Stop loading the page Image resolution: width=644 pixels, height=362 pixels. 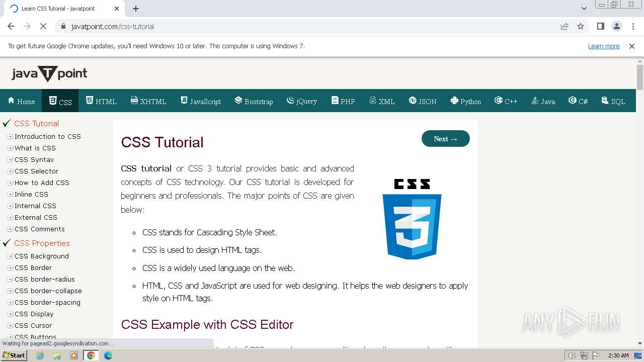[43, 27]
